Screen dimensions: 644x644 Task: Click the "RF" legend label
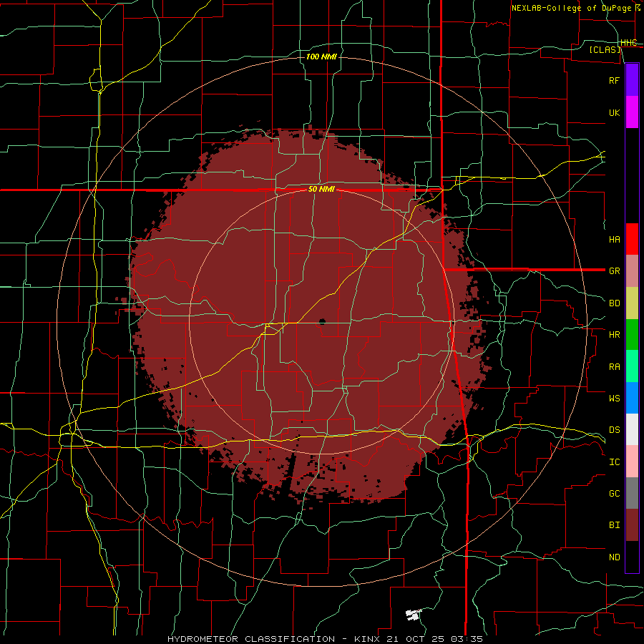[614, 80]
